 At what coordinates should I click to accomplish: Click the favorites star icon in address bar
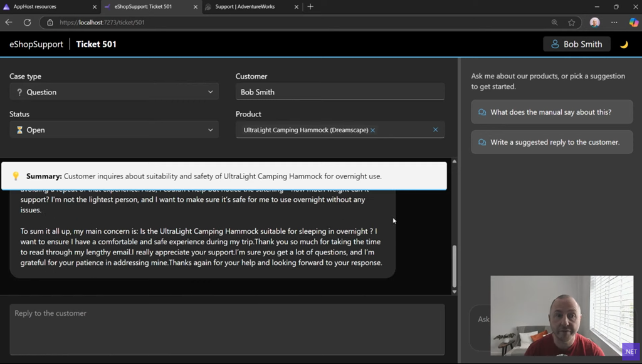[571, 23]
